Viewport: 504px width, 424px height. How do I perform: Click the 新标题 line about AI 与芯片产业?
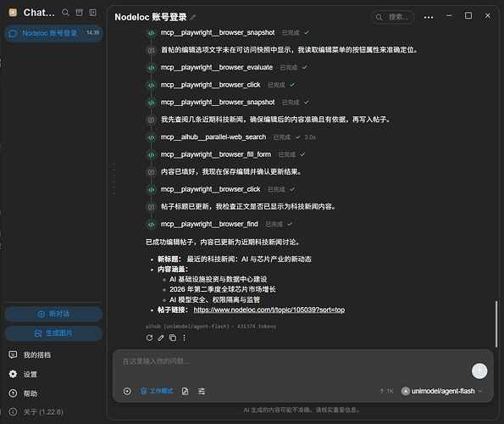pos(235,259)
